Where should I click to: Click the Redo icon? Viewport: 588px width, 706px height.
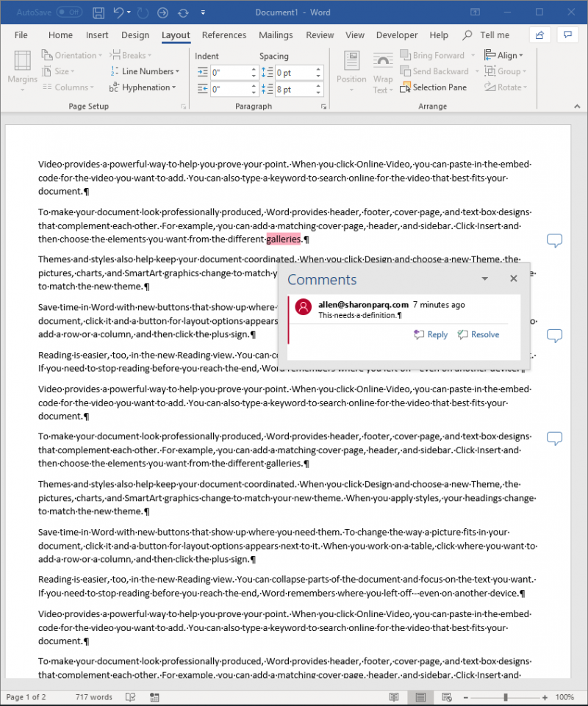143,12
